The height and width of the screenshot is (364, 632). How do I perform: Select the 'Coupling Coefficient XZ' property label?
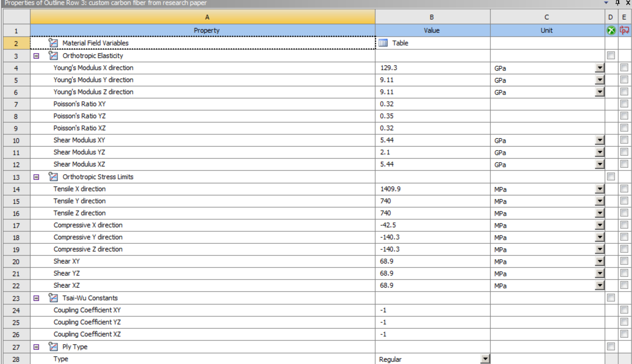[87, 334]
